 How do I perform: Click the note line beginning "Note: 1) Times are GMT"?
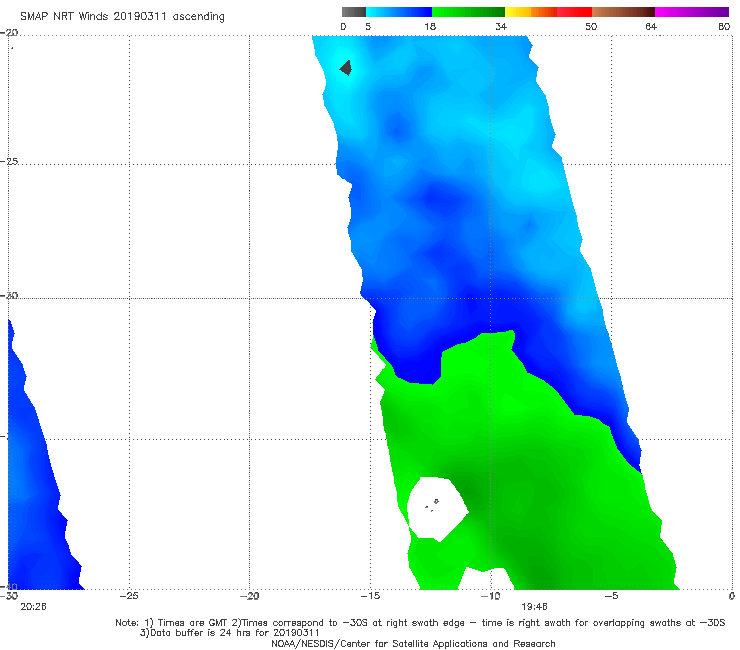click(420, 623)
